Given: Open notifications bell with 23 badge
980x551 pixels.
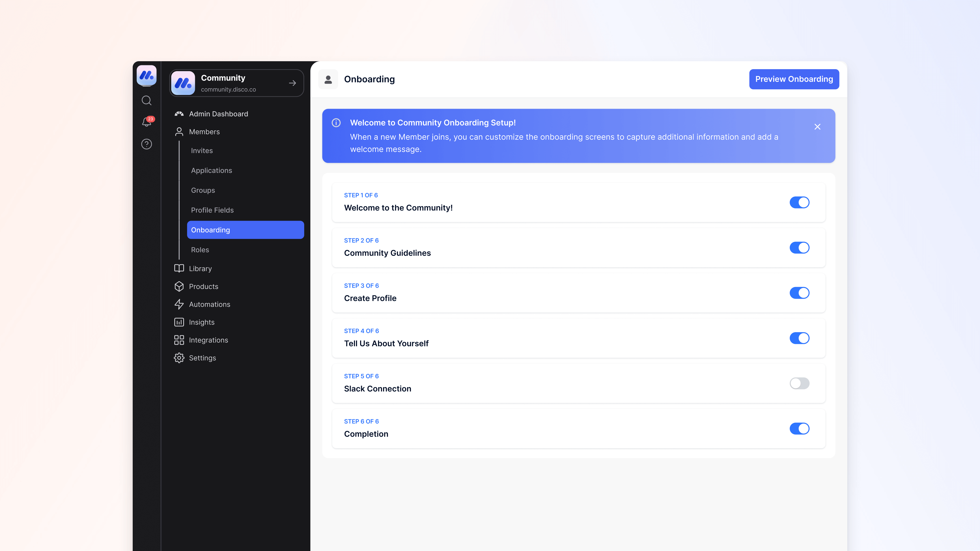Looking at the screenshot, I should click(147, 122).
